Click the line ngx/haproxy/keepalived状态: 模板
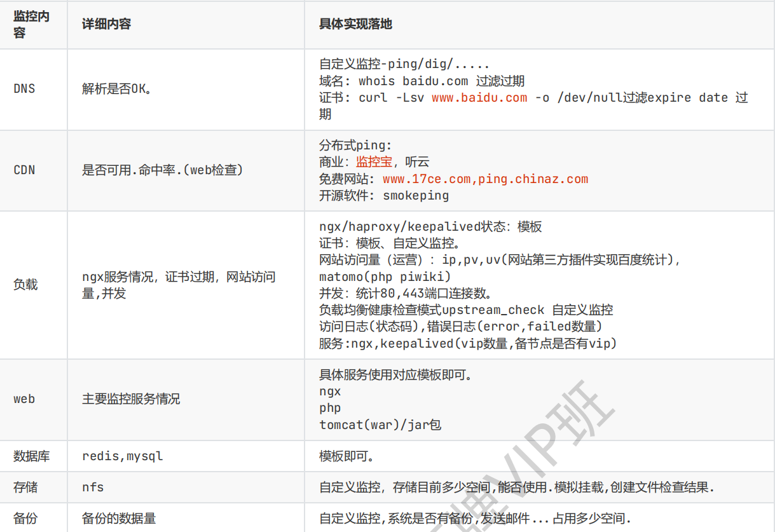The height and width of the screenshot is (532, 775). [430, 227]
